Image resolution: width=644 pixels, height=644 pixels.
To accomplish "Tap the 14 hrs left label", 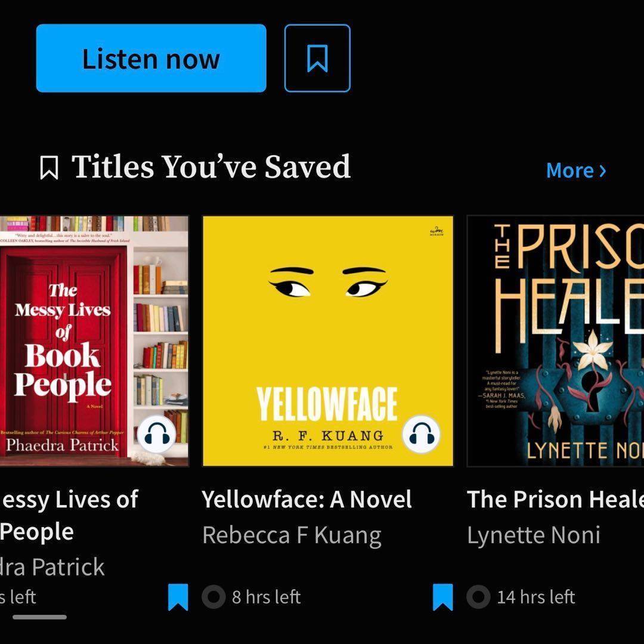I will (x=535, y=597).
